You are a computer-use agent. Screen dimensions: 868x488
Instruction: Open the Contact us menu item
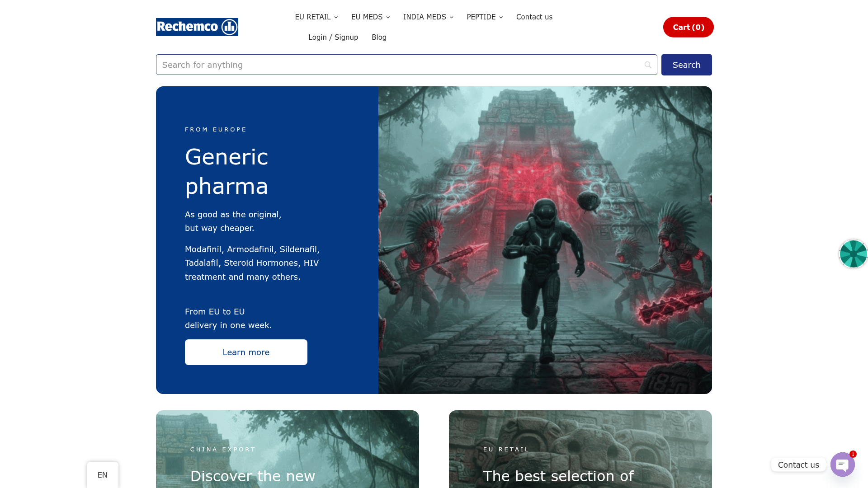coord(534,17)
